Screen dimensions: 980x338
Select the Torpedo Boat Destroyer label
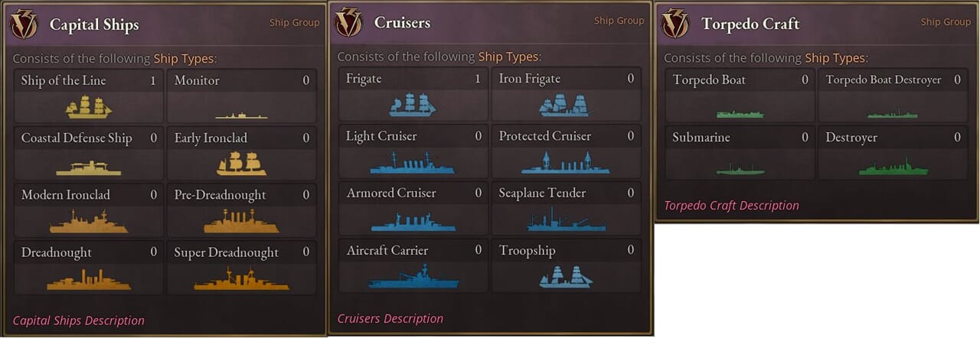pyautogui.click(x=883, y=80)
